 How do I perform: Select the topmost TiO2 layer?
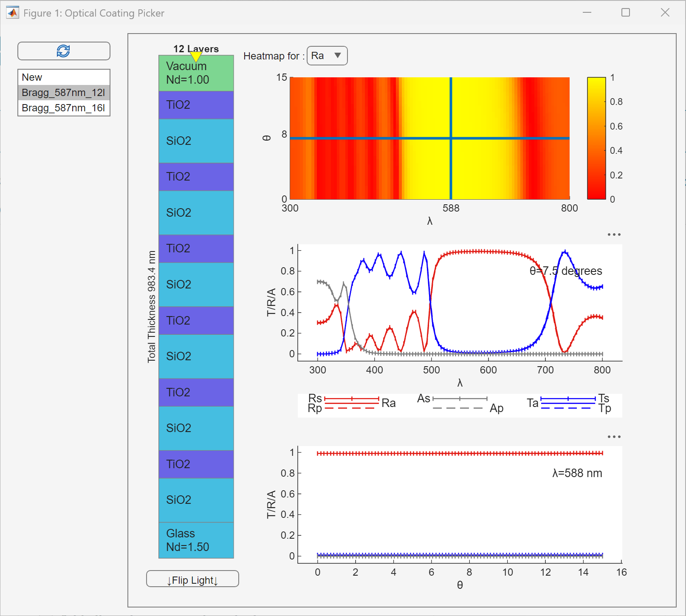(x=196, y=105)
